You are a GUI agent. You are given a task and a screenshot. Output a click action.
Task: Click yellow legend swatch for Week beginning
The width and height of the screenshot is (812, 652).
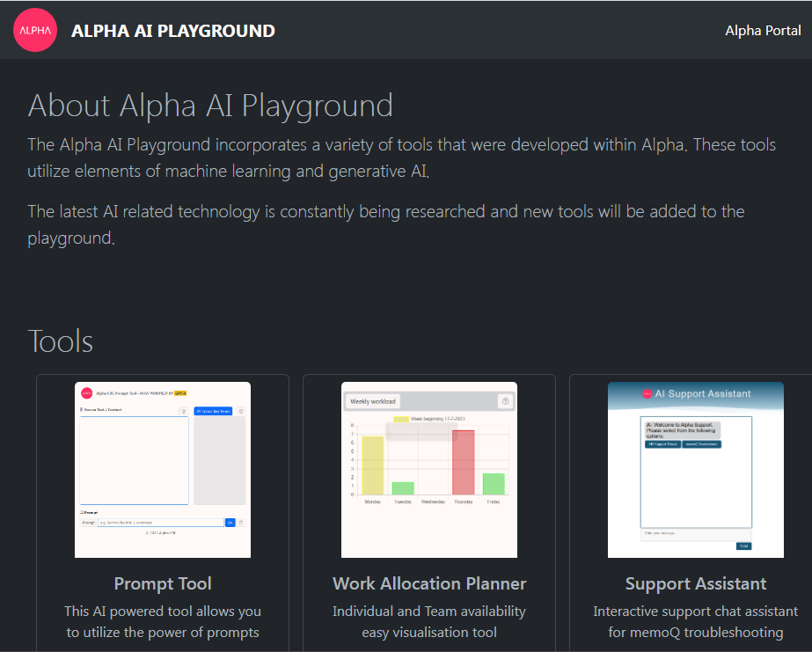tap(401, 420)
